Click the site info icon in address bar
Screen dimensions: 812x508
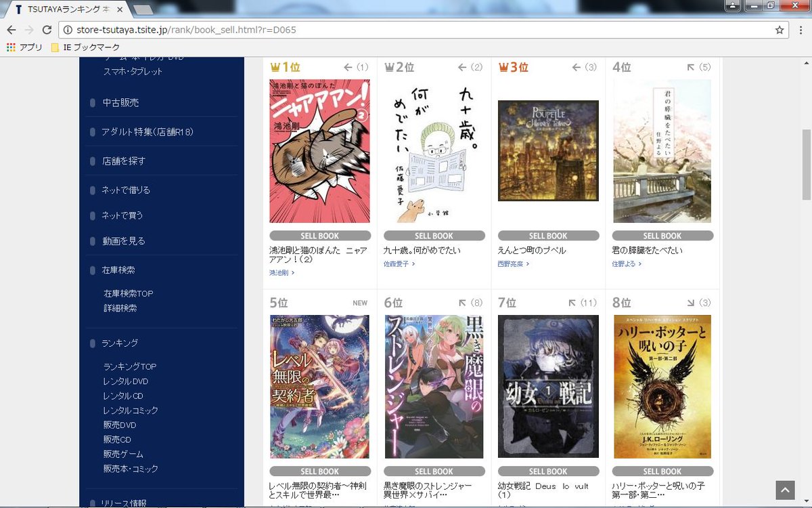pos(67,30)
